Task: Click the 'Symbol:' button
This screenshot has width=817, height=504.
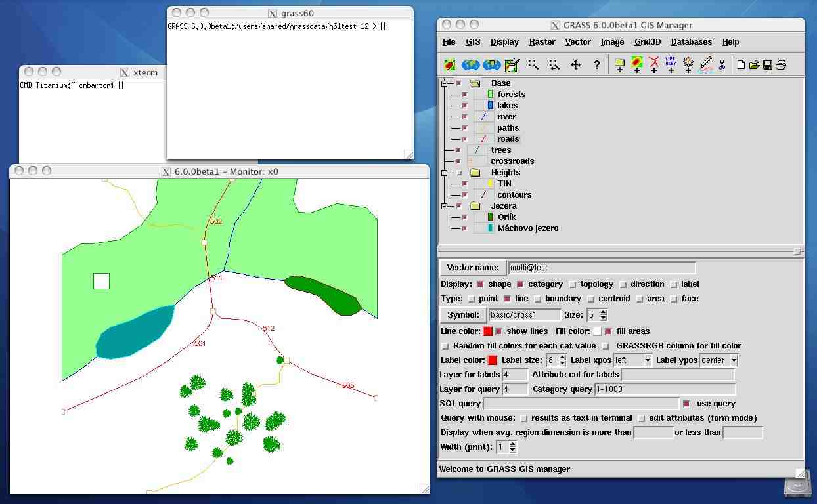Action: 463,314
